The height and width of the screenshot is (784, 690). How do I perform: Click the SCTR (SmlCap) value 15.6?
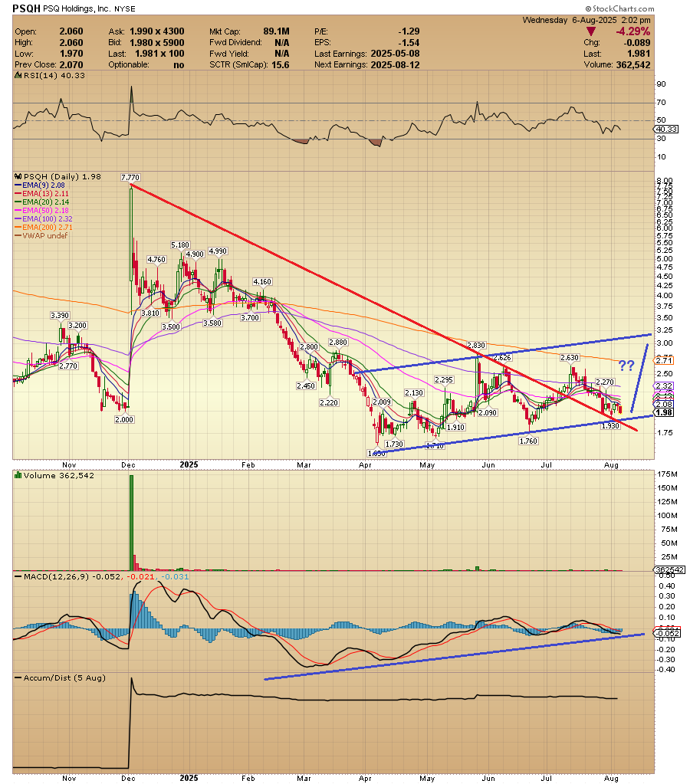click(x=280, y=65)
